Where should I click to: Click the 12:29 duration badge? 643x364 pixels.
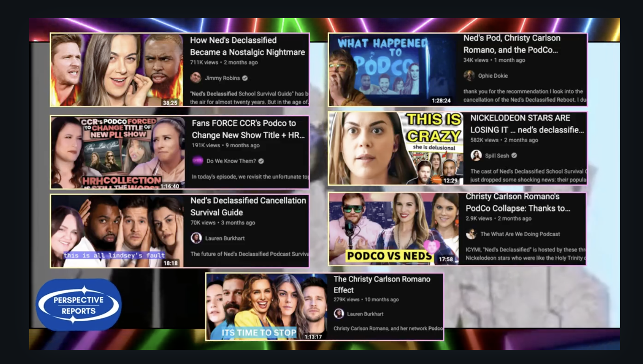450,180
